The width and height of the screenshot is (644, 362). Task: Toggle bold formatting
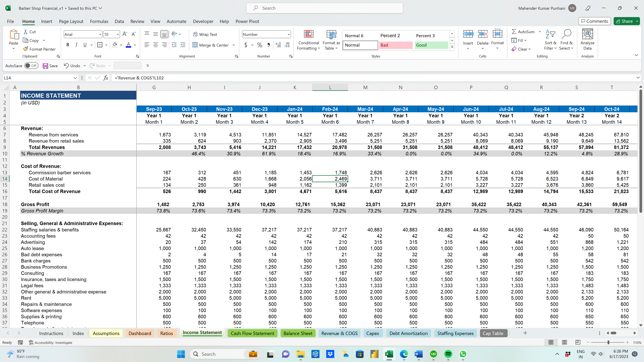click(x=67, y=45)
